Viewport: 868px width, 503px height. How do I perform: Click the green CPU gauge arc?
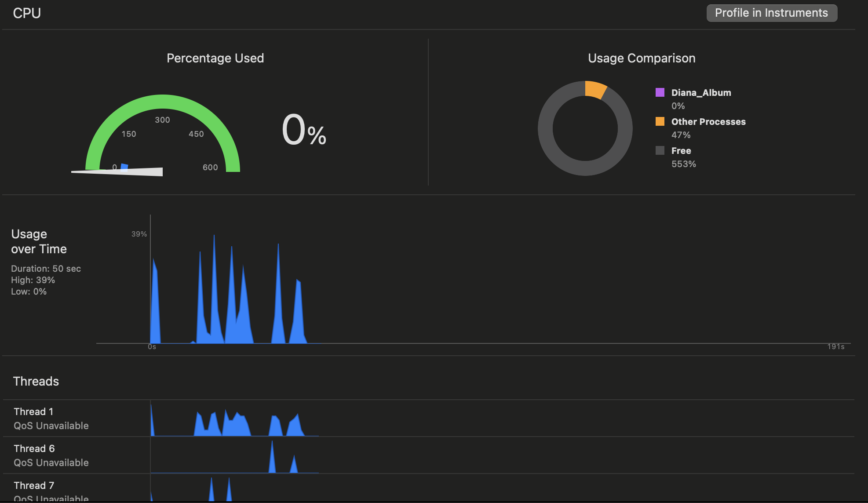pos(163,102)
